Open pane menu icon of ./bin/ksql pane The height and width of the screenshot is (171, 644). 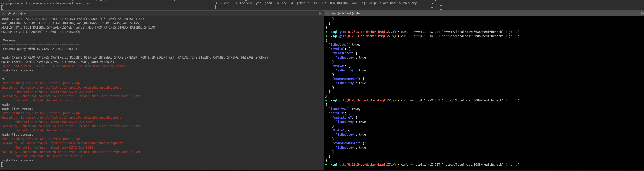click(320, 14)
